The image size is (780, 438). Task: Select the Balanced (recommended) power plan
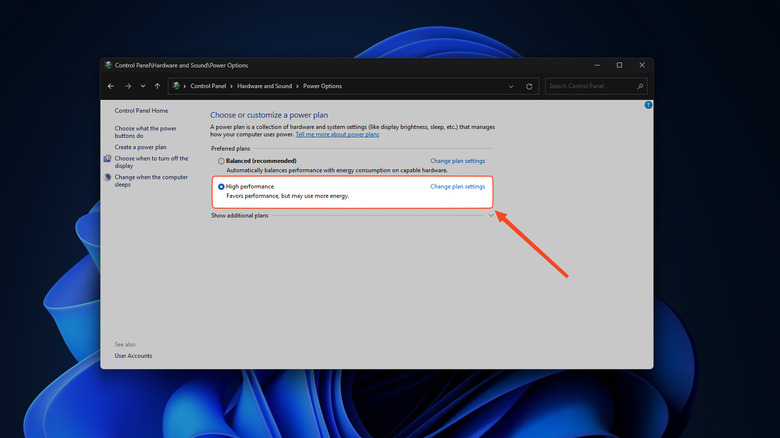221,161
